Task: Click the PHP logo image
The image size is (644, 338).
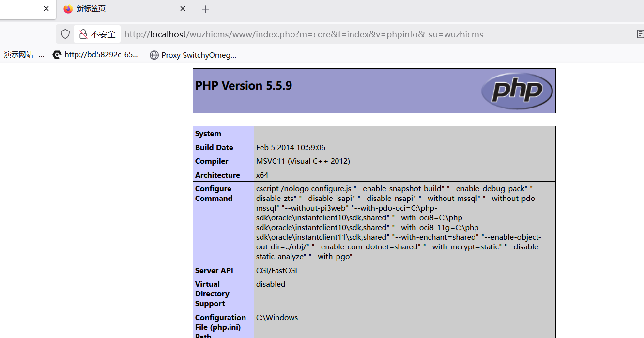Action: coord(517,91)
